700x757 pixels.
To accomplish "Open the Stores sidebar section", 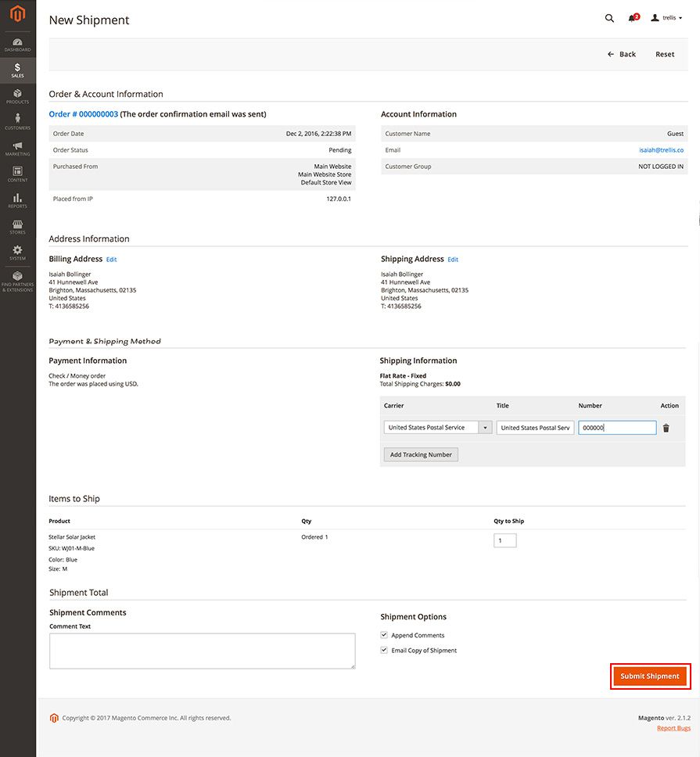I will tap(17, 227).
